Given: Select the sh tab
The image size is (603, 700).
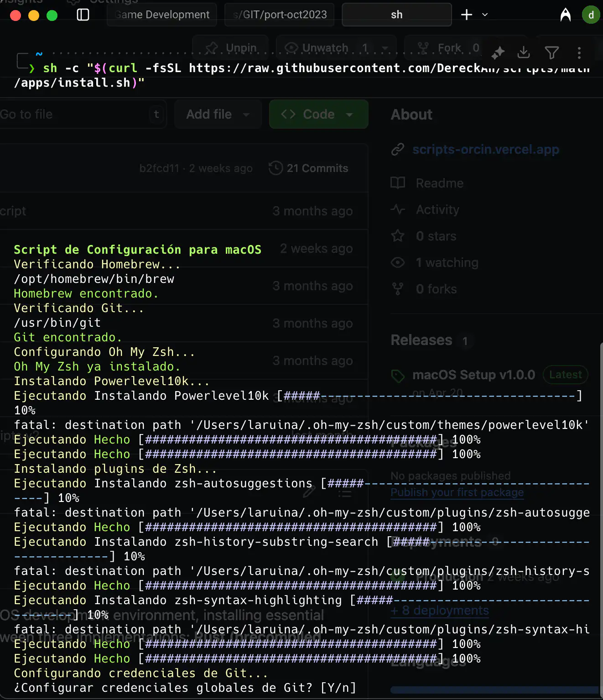Looking at the screenshot, I should 397,15.
